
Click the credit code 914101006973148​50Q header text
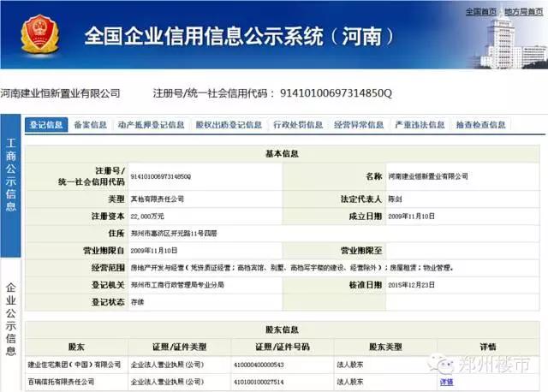point(336,93)
